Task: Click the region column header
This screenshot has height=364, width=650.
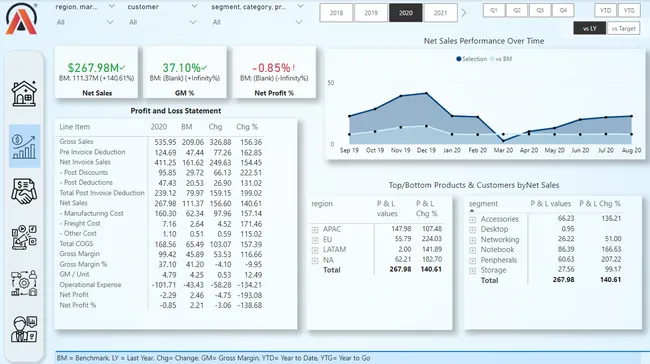Action: pyautogui.click(x=322, y=204)
